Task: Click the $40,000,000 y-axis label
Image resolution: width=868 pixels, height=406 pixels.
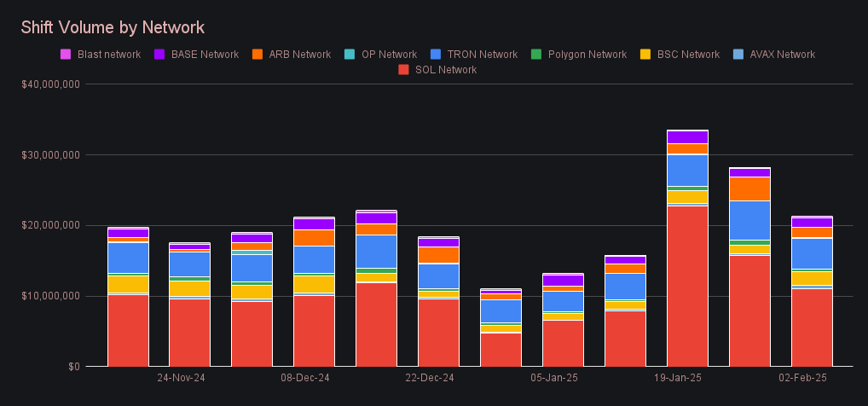Action: tap(49, 84)
